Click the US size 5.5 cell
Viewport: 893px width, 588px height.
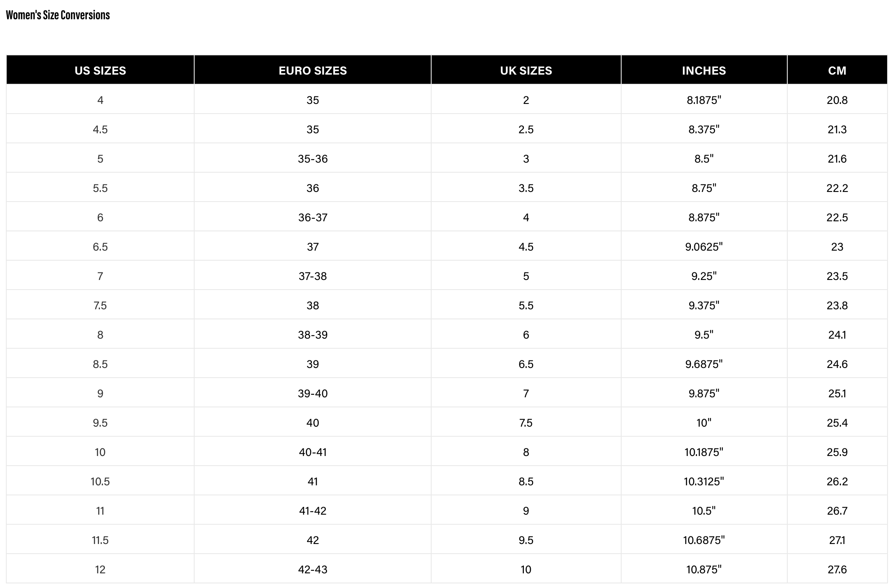coord(100,188)
